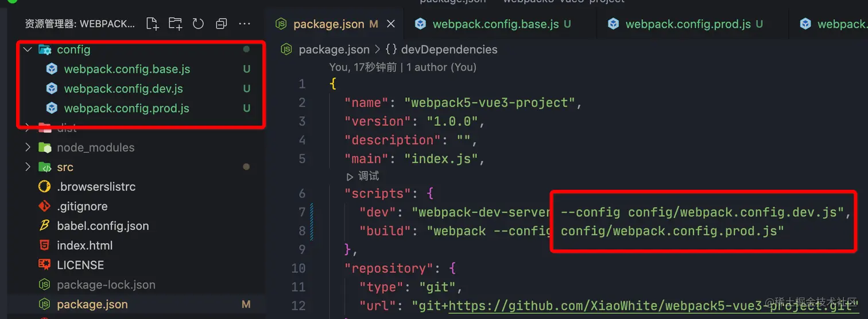The width and height of the screenshot is (868, 319).
Task: Click the git icon beside .gitignore
Action: pyautogui.click(x=44, y=206)
